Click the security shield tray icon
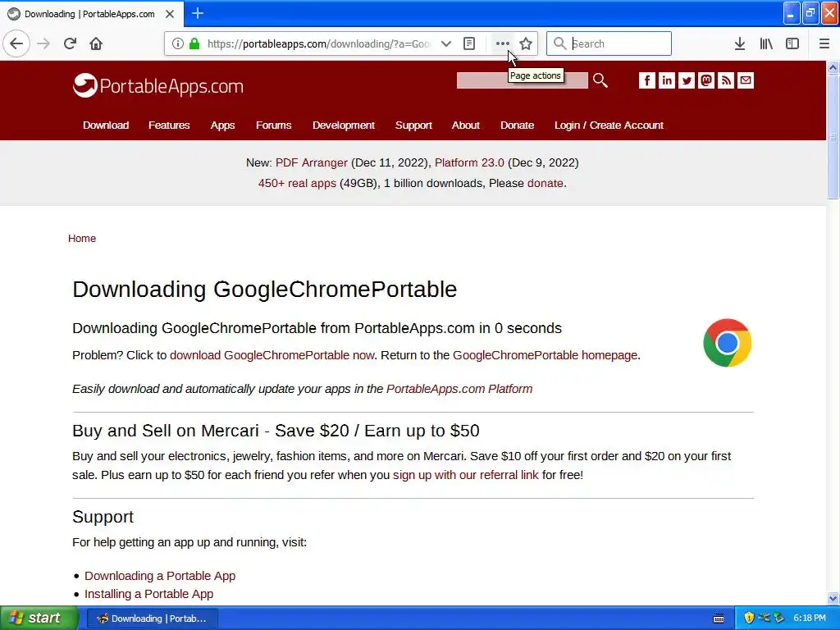This screenshot has width=840, height=630. point(749,619)
